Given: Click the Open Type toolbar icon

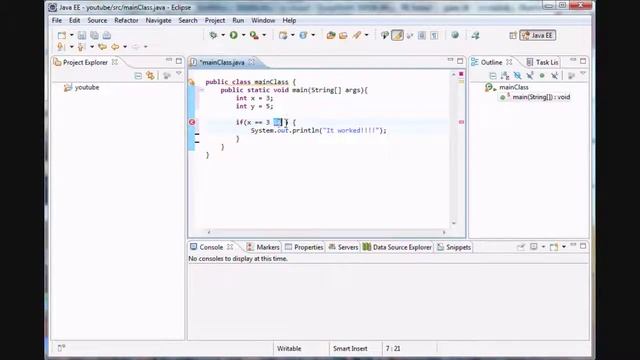Looking at the screenshot, I should click(x=331, y=36).
